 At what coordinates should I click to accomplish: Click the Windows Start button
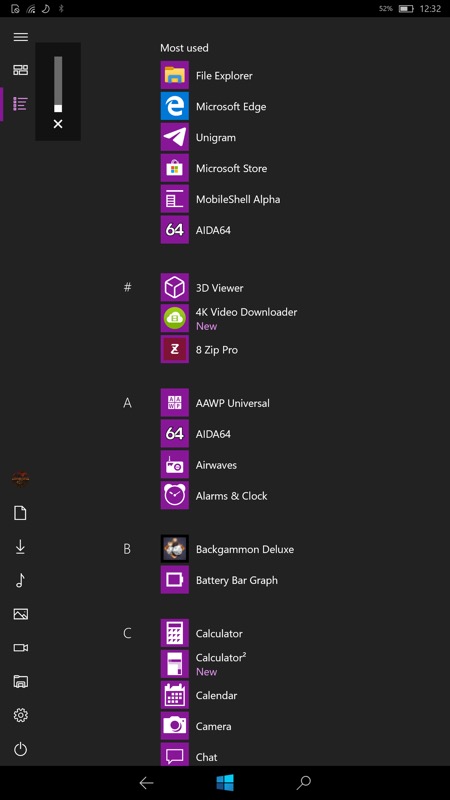pos(225,782)
